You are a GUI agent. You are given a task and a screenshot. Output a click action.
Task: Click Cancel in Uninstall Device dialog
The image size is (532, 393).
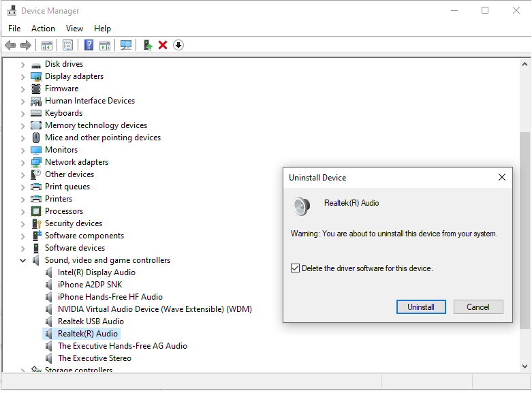pos(478,307)
